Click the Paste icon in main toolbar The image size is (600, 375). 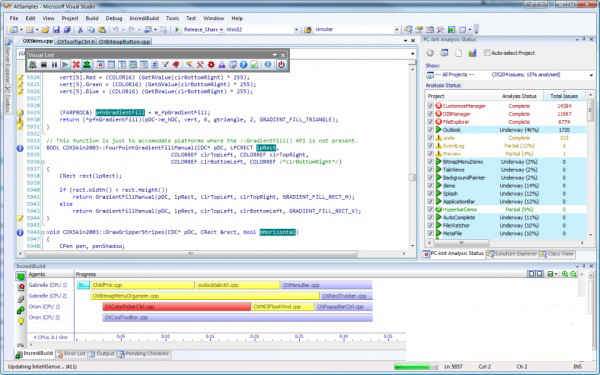(x=102, y=29)
